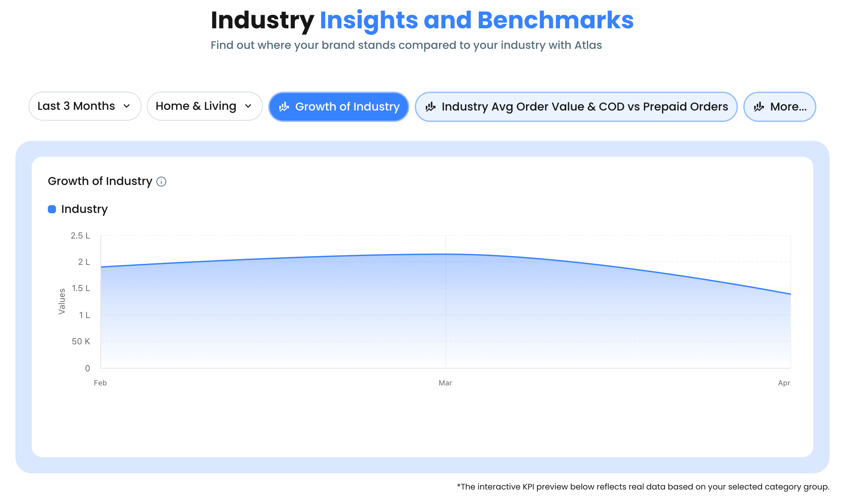Click the 2.5 L y-axis label

pyautogui.click(x=80, y=236)
